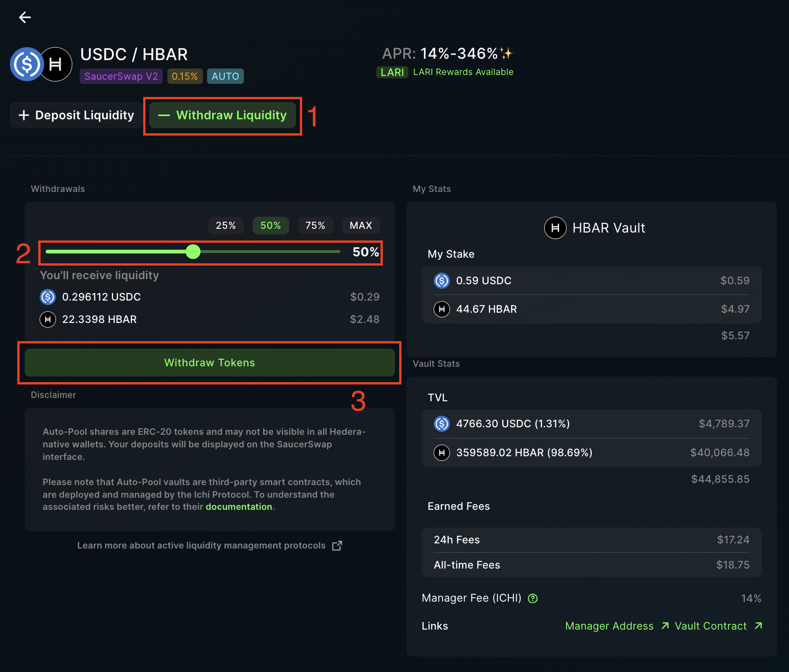
Task: Click the USDC icon in the You'll receive section
Action: 48,297
